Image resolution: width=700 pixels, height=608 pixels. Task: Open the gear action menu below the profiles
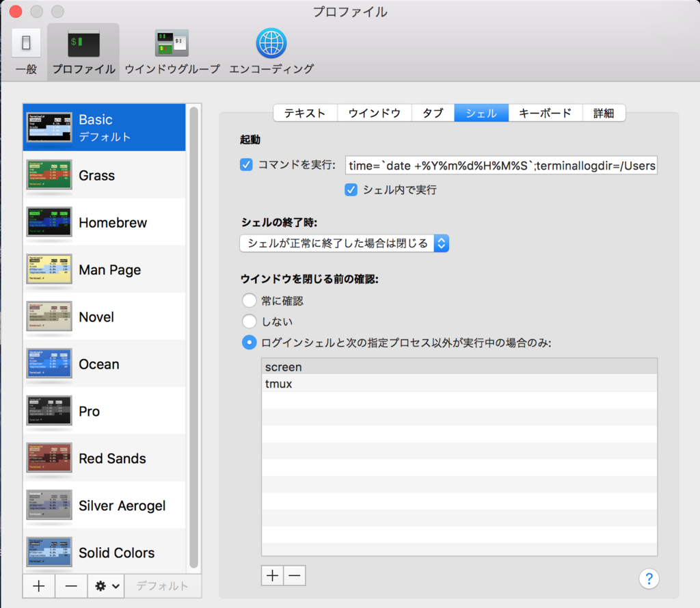point(106,586)
